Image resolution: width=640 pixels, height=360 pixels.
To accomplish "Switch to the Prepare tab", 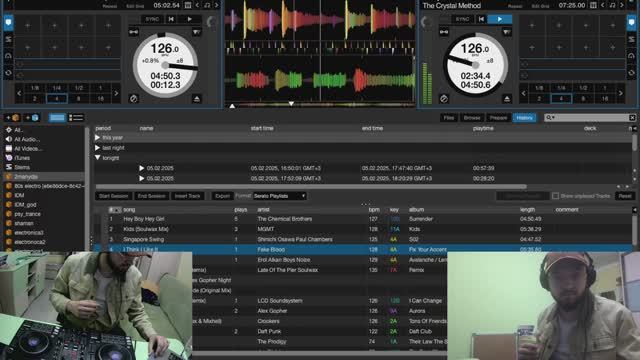I will click(x=498, y=118).
